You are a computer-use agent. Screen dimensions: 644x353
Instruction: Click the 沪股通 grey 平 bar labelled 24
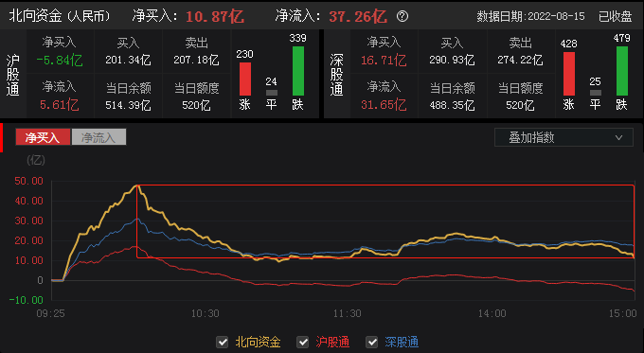pyautogui.click(x=272, y=93)
